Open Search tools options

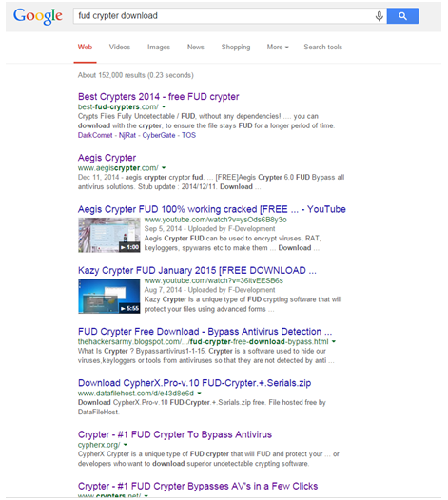point(322,48)
